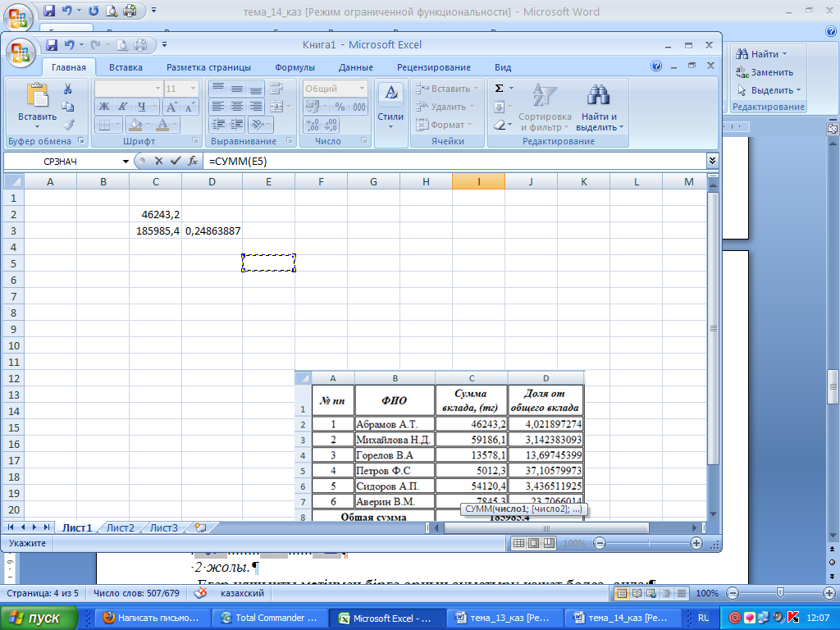840x630 pixels.
Task: Toggle wrap text button
Action: [x=276, y=89]
